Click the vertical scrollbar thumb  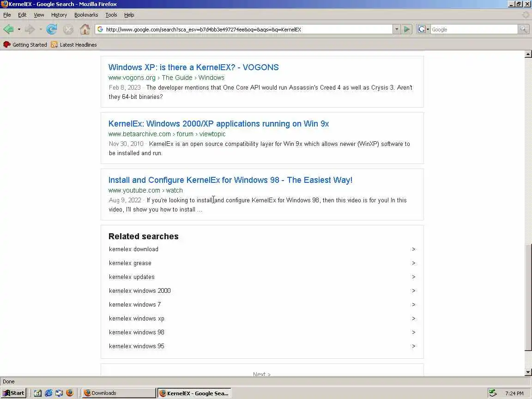click(x=528, y=297)
